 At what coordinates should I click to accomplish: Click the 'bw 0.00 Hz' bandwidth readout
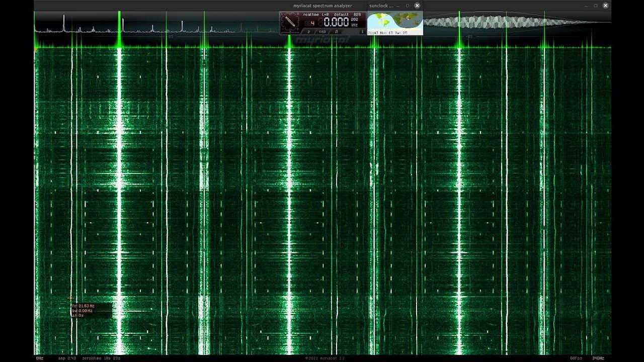click(x=83, y=311)
